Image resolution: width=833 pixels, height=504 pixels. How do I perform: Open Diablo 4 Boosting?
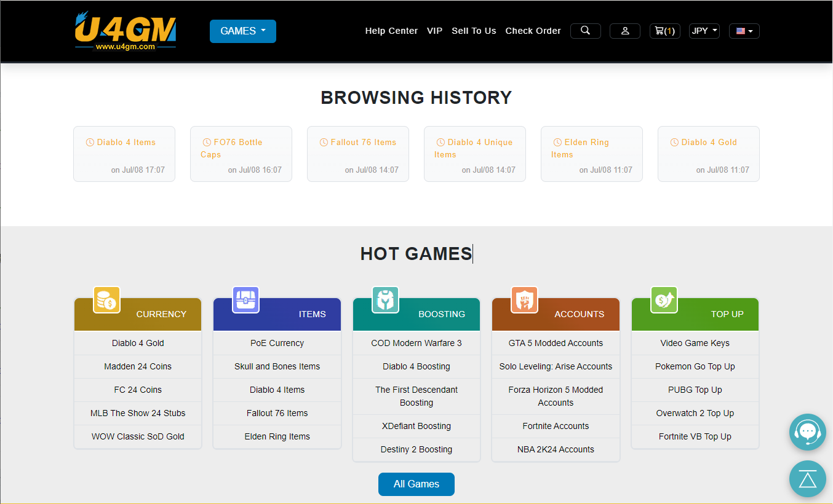(416, 366)
